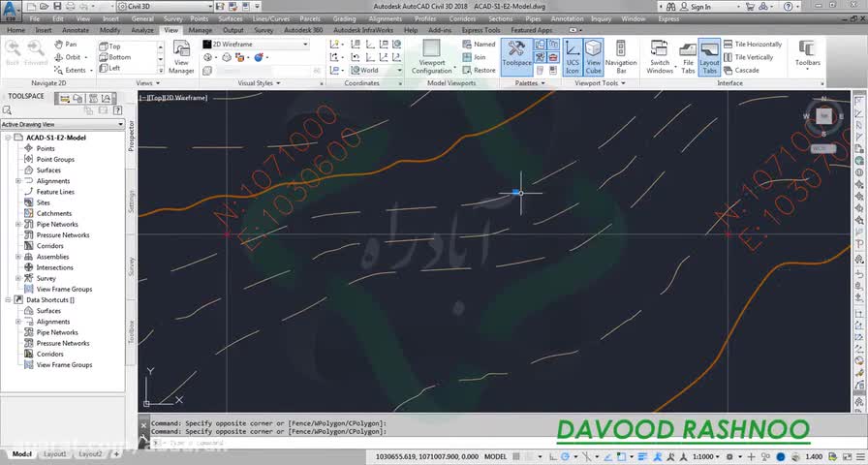Switch to Settings tab of Toolspace
The image size is (868, 465).
[x=131, y=202]
